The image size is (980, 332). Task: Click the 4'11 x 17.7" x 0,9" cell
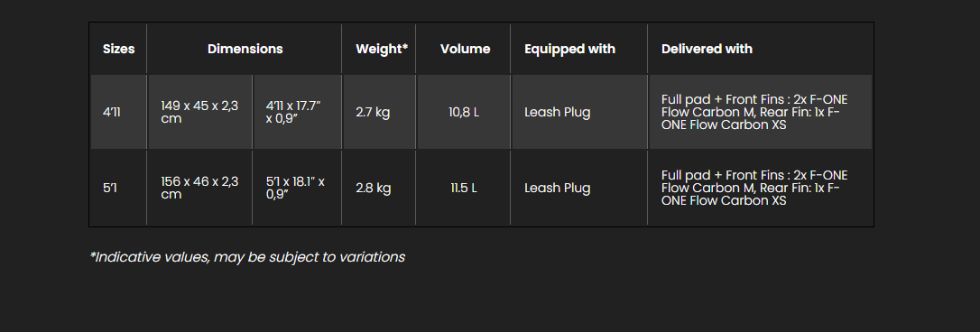[298, 113]
